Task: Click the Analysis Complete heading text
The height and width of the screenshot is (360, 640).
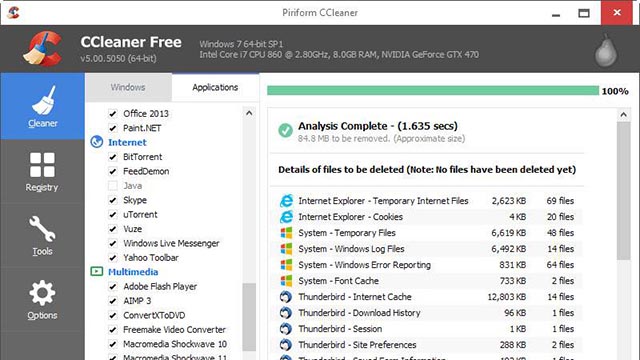Action: click(378, 126)
